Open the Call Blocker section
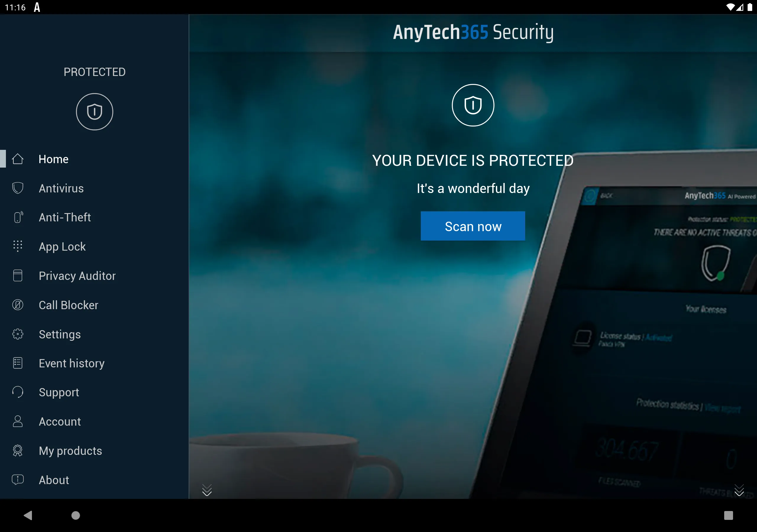This screenshot has width=757, height=532. point(69,305)
